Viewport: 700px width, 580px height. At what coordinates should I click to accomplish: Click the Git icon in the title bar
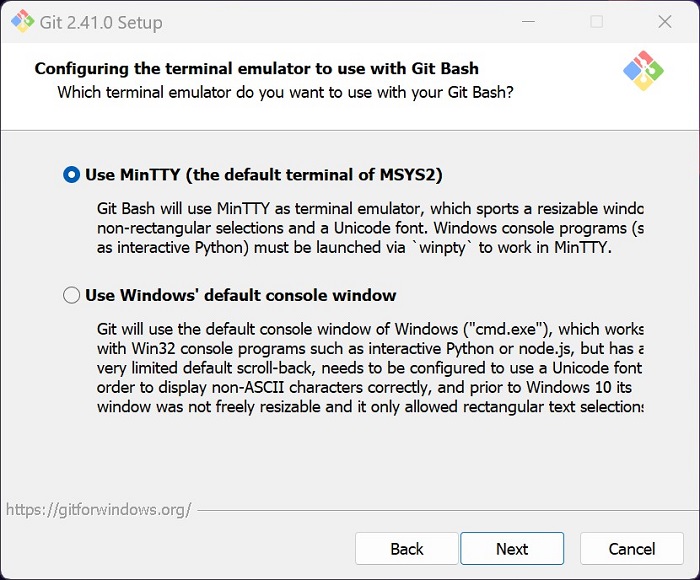coord(22,21)
